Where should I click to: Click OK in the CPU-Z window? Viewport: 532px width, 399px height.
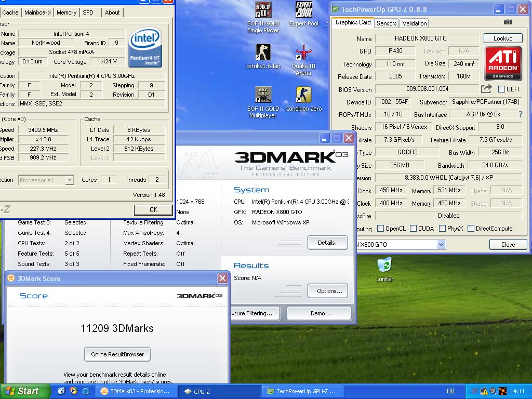point(153,210)
